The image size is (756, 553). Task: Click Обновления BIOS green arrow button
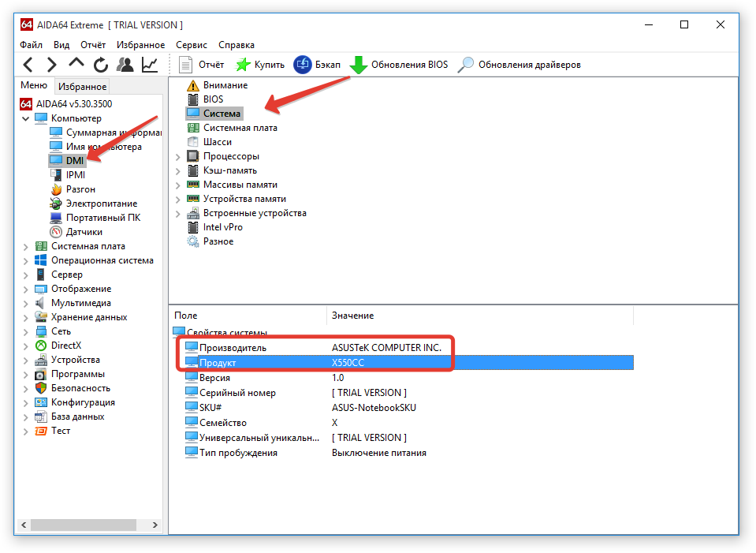click(x=399, y=65)
